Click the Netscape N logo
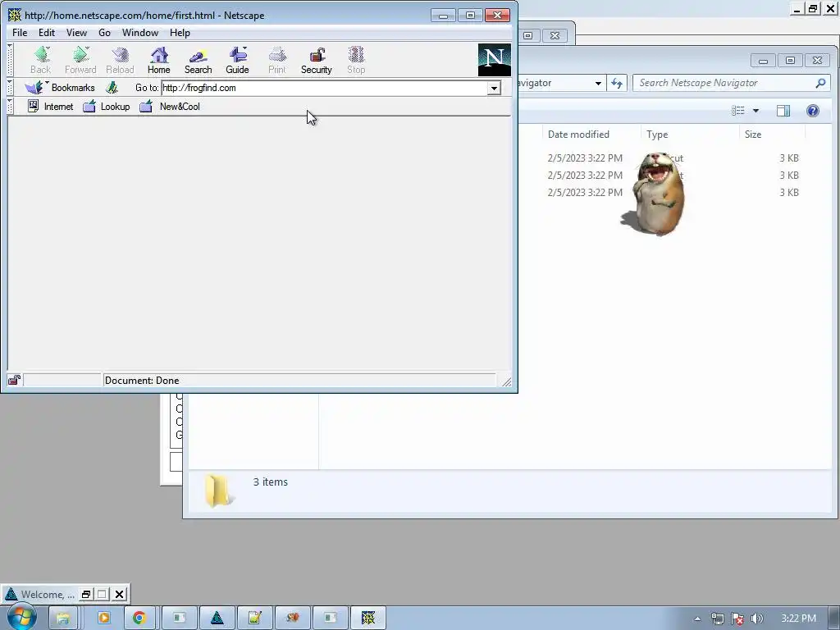The image size is (840, 630). pyautogui.click(x=494, y=60)
